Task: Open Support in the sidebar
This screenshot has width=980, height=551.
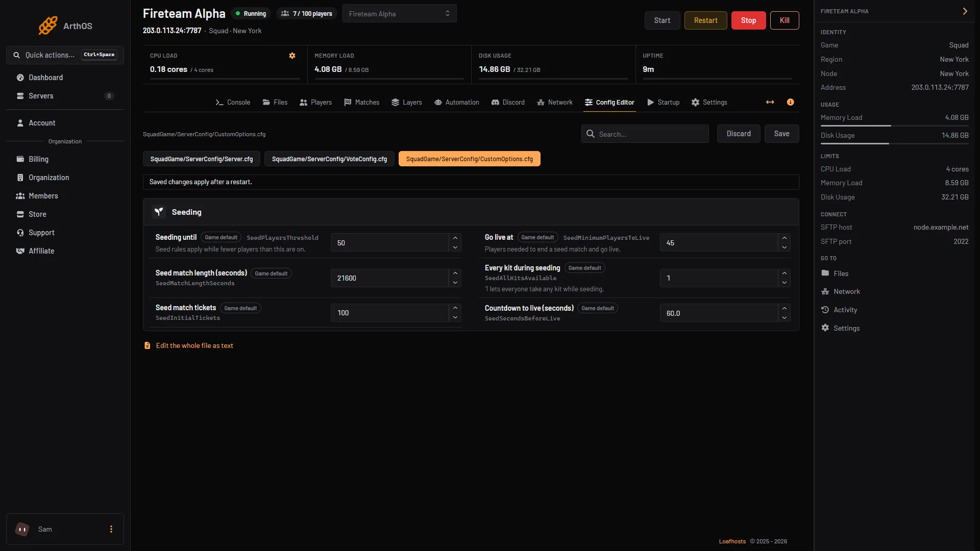Action: point(65,233)
